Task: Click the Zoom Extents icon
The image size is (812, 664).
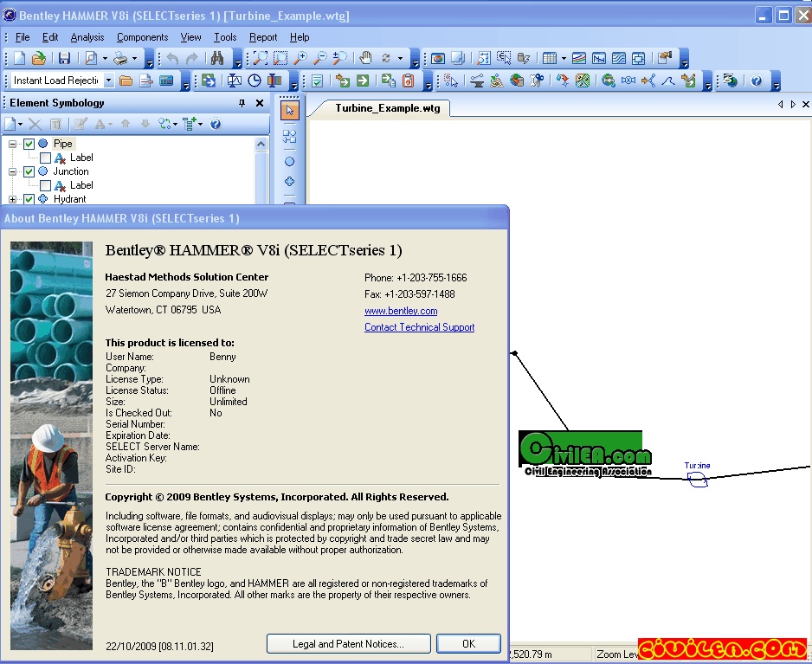Action: [x=261, y=58]
